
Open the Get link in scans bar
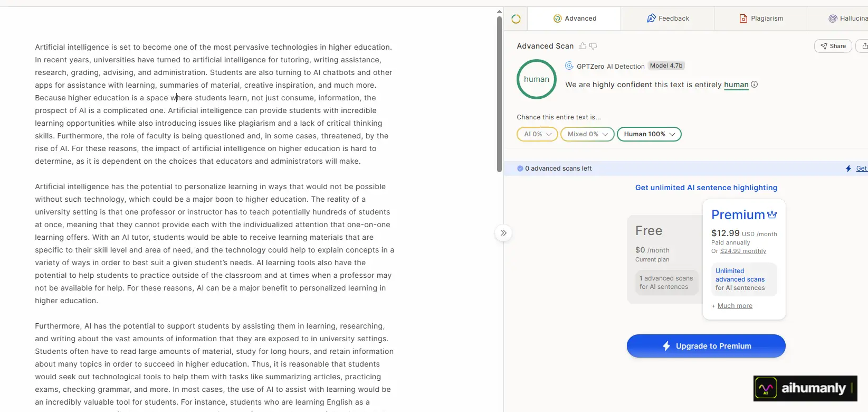pos(862,168)
